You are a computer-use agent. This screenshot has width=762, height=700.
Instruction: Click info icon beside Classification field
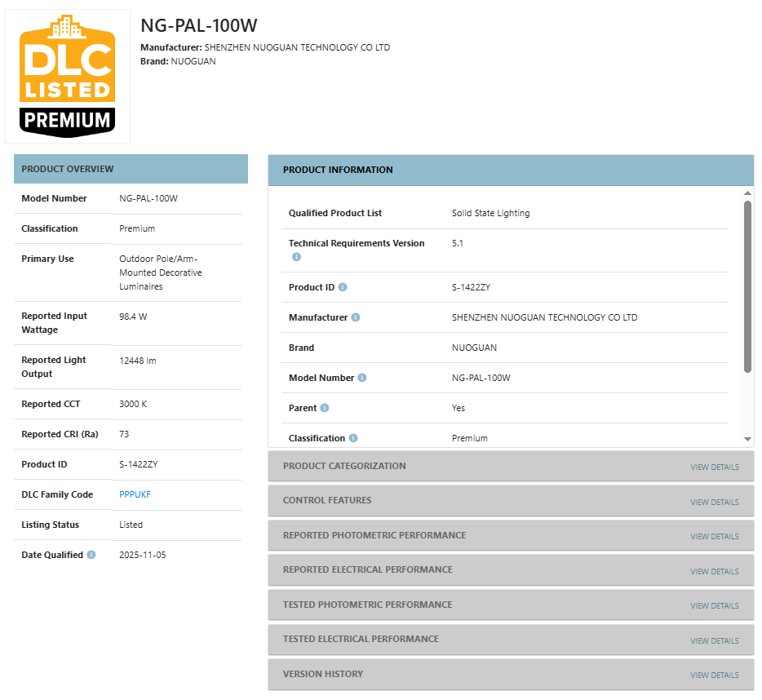click(x=353, y=438)
